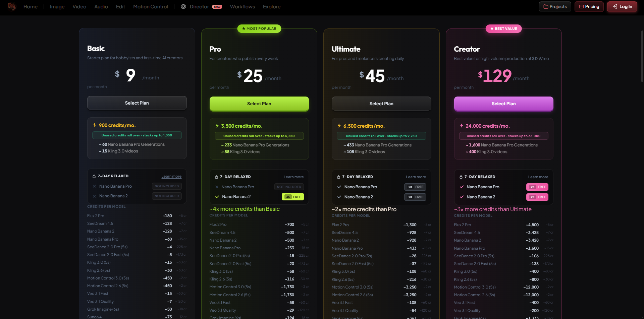Click the lock icon in Ultimate's 7-Day Relaxed
The height and width of the screenshot is (319, 644).
coord(338,177)
